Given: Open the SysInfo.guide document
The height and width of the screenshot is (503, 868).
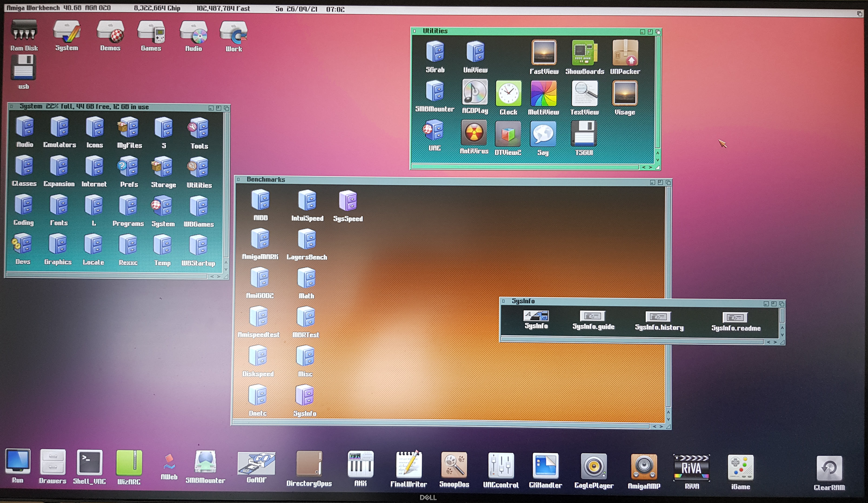Looking at the screenshot, I should [593, 316].
